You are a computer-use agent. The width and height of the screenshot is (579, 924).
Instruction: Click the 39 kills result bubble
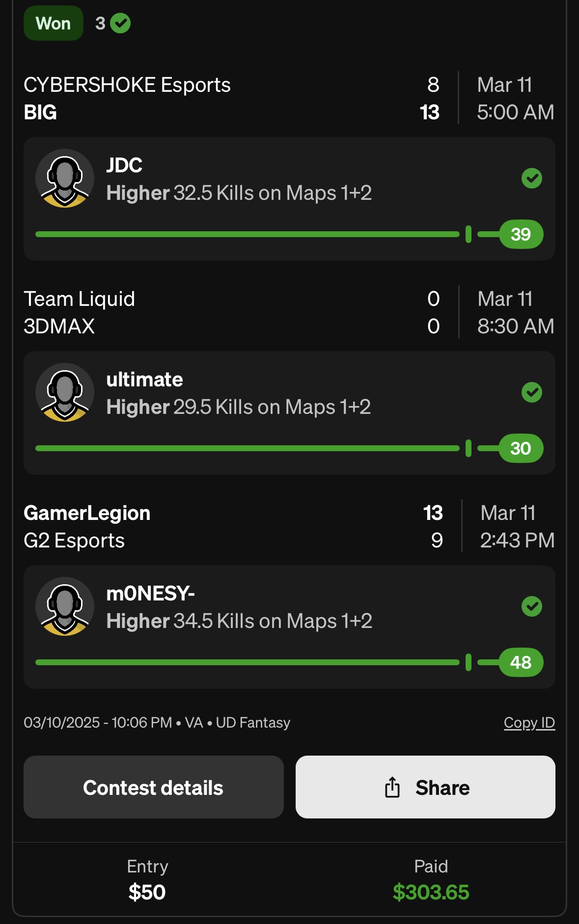[521, 234]
